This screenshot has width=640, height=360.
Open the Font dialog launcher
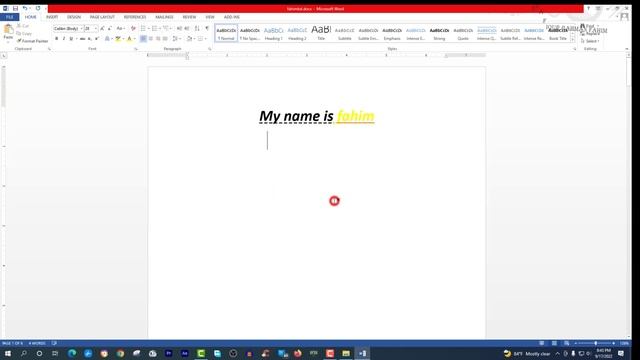pyautogui.click(x=136, y=49)
